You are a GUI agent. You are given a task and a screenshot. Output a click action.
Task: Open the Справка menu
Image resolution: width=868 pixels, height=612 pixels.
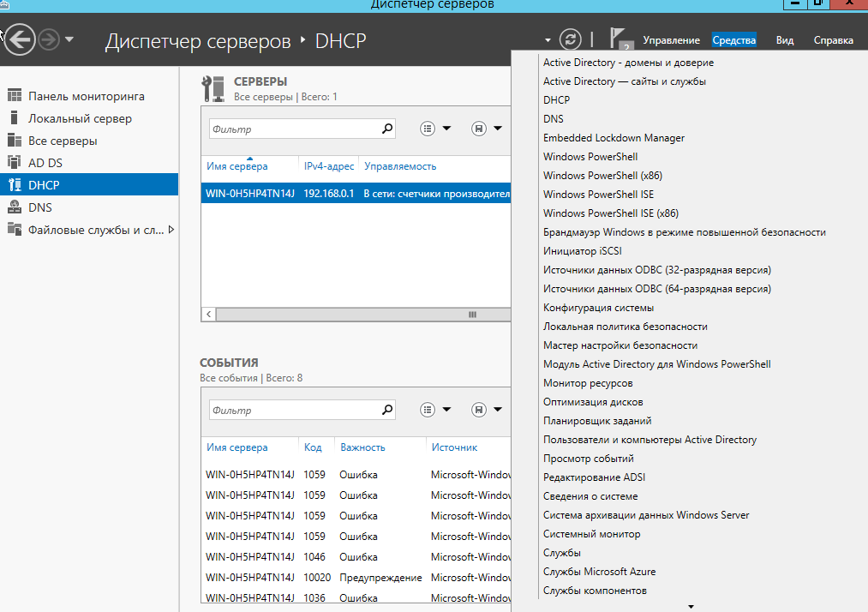pos(833,40)
